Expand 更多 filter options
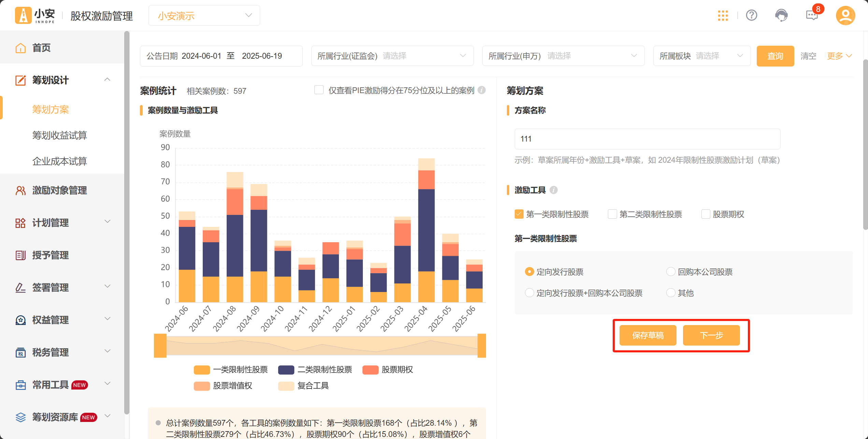 pos(839,56)
